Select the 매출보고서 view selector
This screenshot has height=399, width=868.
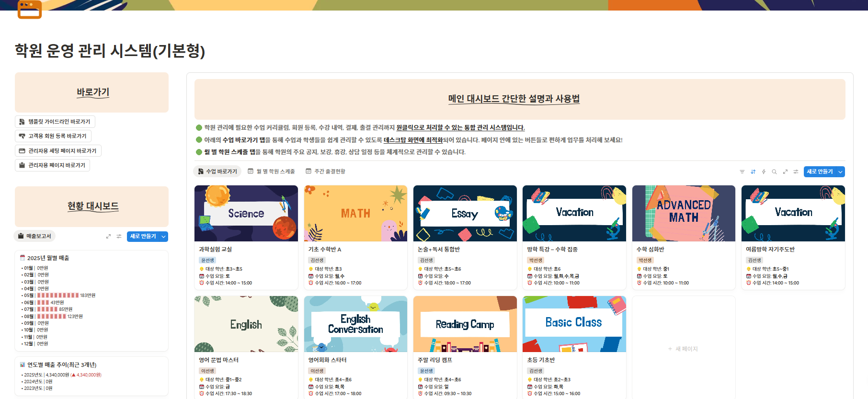pyautogui.click(x=34, y=236)
